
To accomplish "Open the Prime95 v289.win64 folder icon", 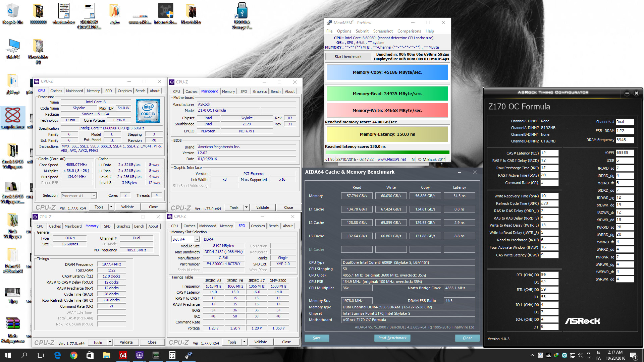I will [12, 260].
